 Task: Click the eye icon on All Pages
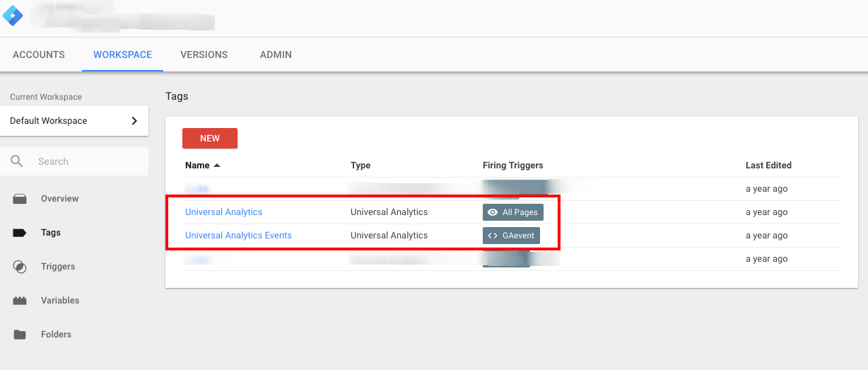(x=493, y=212)
